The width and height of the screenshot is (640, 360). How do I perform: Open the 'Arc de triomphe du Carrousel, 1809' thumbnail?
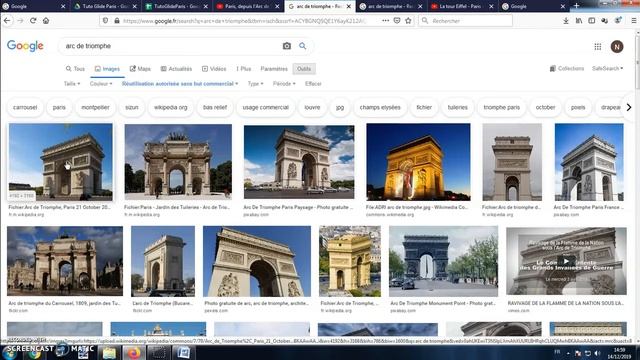click(x=64, y=261)
